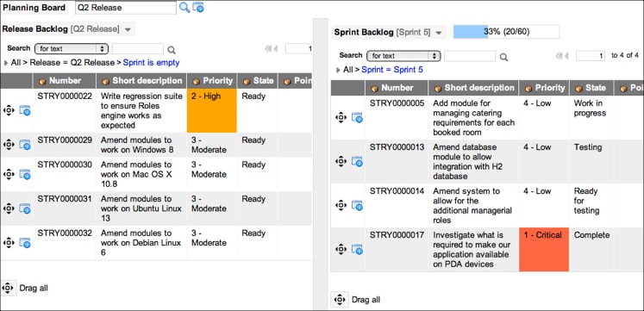Click drag handle for STRY0000030

(x=9, y=174)
